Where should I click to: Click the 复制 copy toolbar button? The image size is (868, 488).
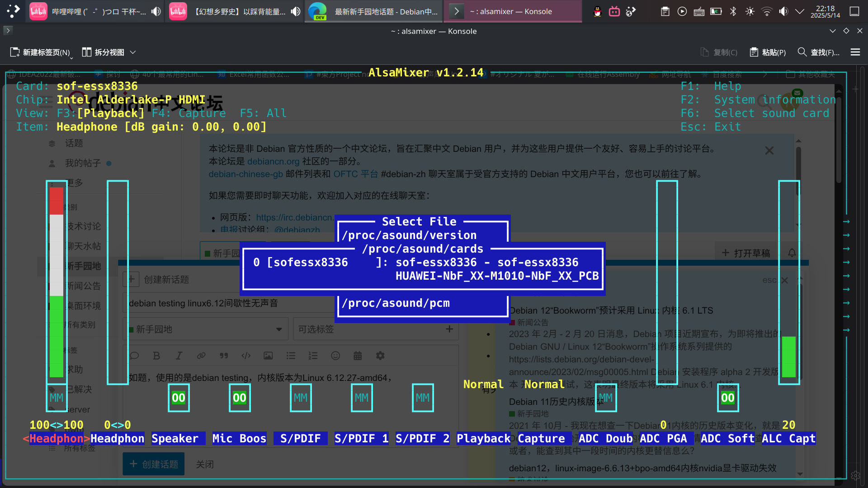click(x=719, y=52)
